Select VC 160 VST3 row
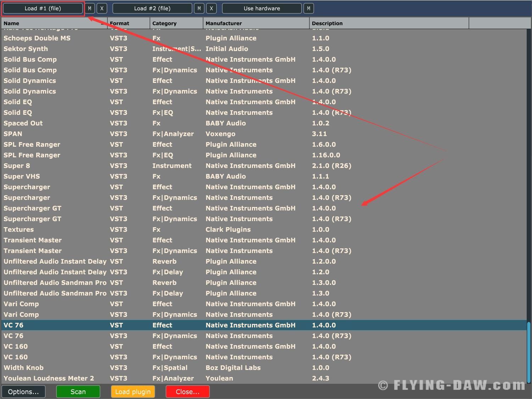 (x=264, y=357)
